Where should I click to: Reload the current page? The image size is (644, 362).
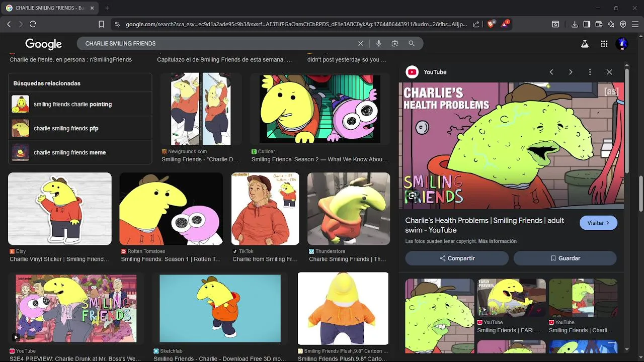(33, 24)
